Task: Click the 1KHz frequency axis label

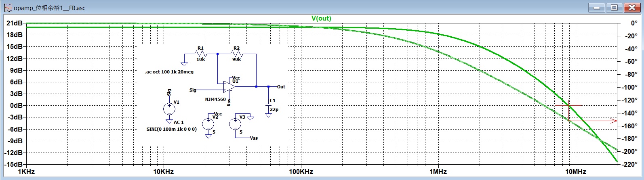Action: 26,172
